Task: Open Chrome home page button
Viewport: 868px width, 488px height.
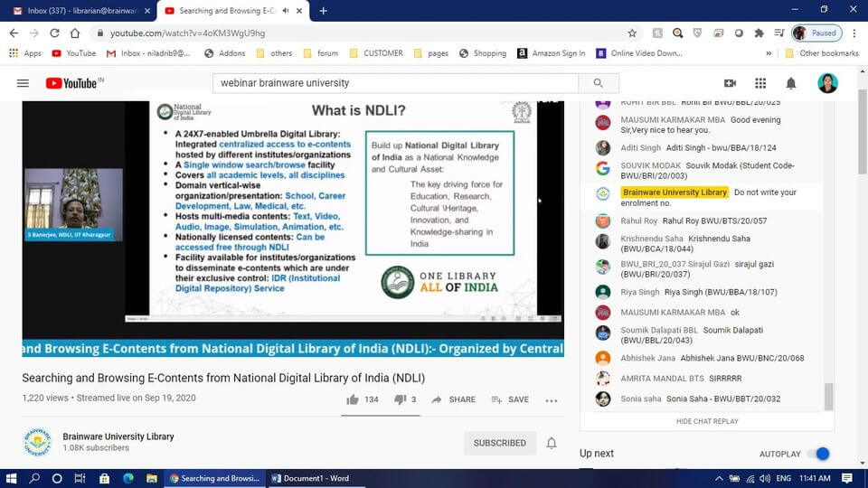Action: click(x=75, y=33)
